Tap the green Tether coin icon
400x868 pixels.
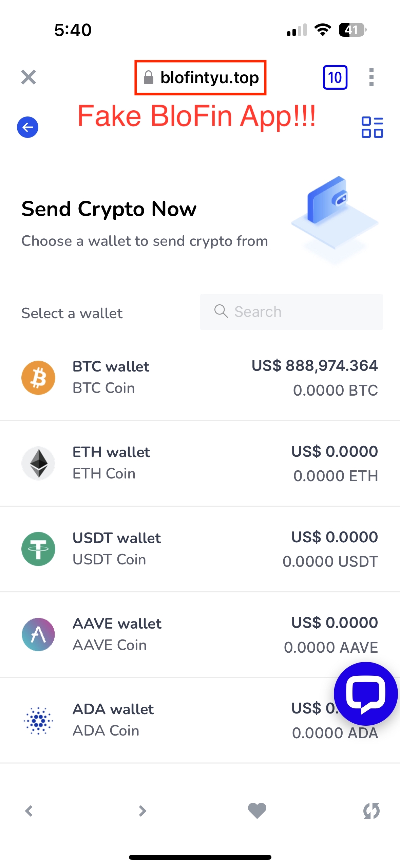(38, 549)
